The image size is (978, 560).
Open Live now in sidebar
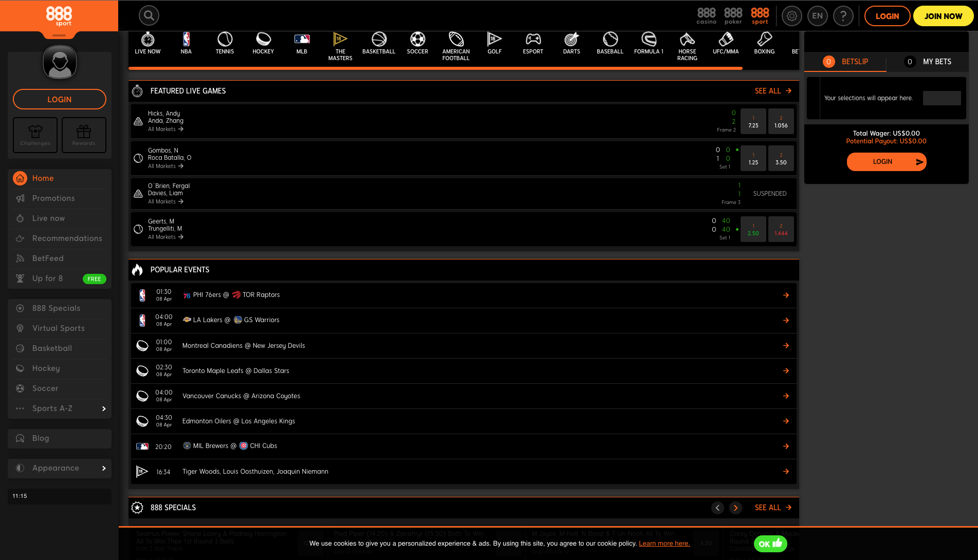tap(60, 218)
